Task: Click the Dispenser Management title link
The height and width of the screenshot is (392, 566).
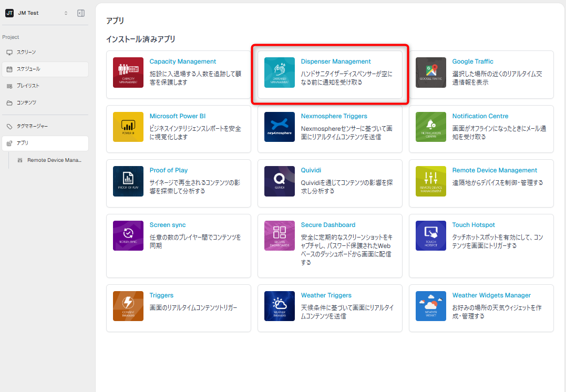Action: 336,61
